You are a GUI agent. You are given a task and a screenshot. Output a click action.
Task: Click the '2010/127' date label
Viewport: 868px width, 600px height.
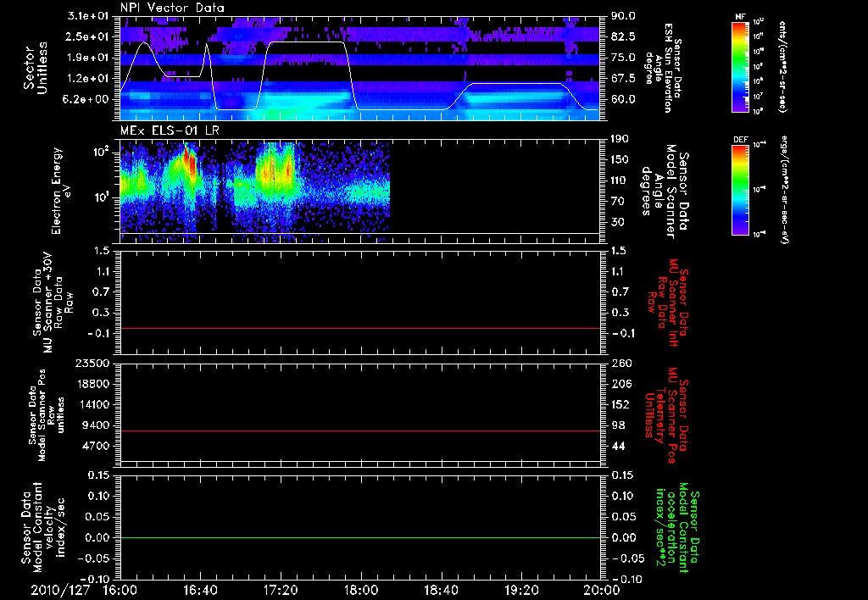coord(60,590)
